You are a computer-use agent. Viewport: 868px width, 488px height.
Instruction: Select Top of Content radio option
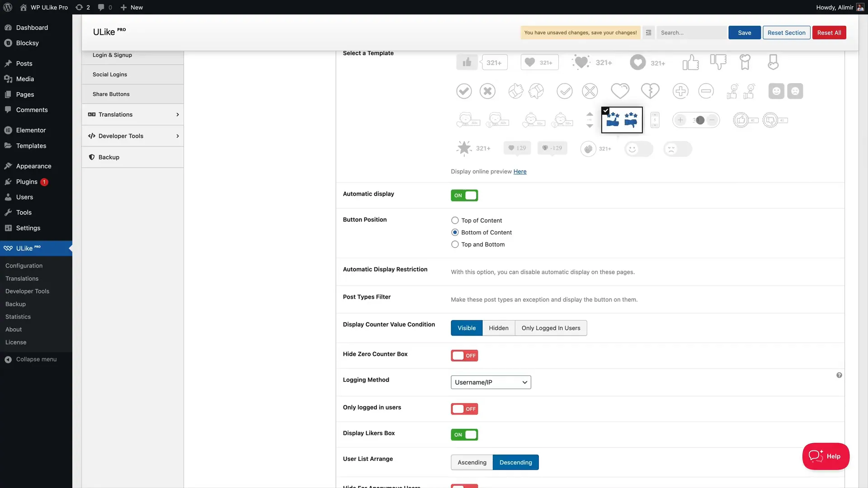click(x=455, y=221)
